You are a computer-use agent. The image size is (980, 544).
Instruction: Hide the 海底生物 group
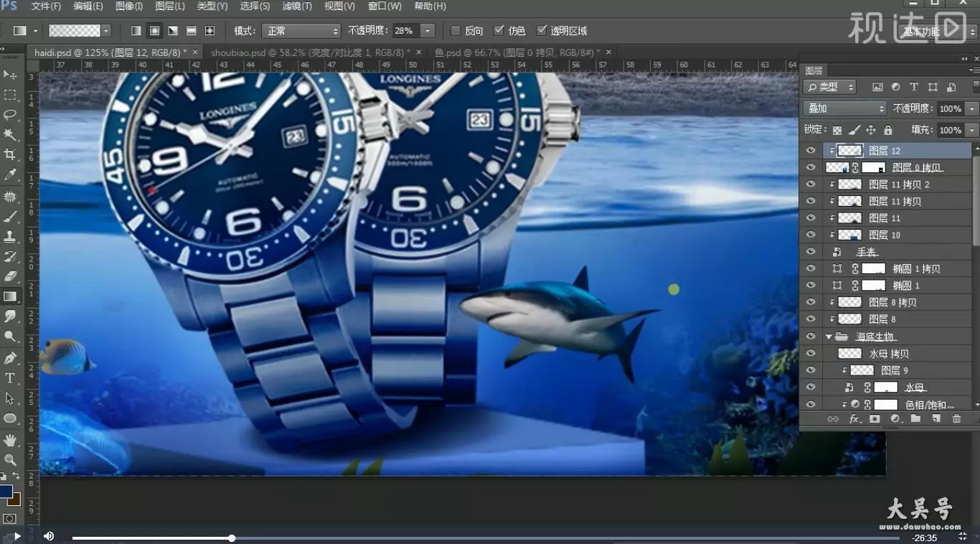[x=811, y=336]
